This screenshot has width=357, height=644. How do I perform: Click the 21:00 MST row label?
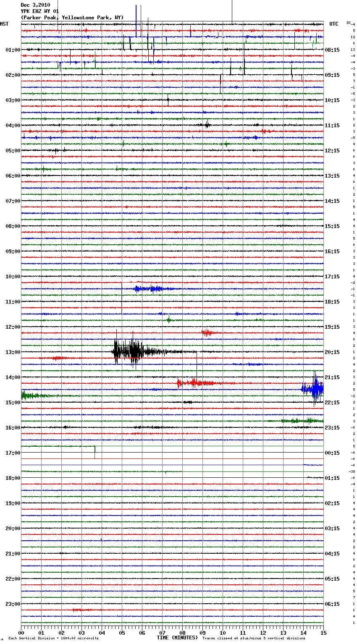(13, 554)
